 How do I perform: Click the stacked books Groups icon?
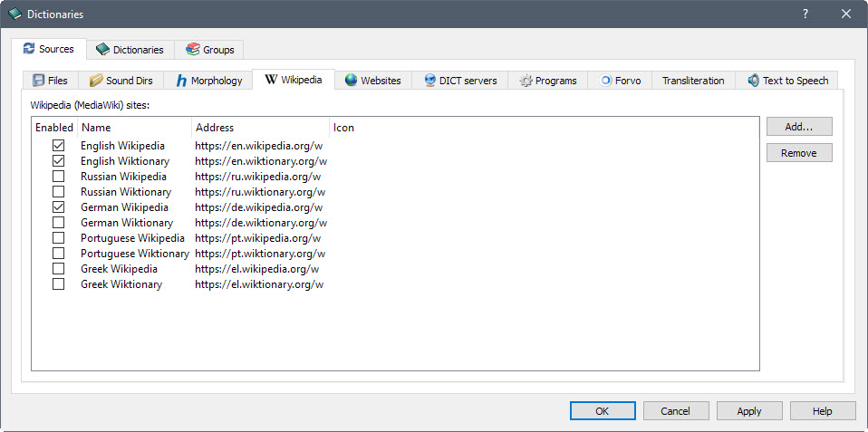click(193, 49)
